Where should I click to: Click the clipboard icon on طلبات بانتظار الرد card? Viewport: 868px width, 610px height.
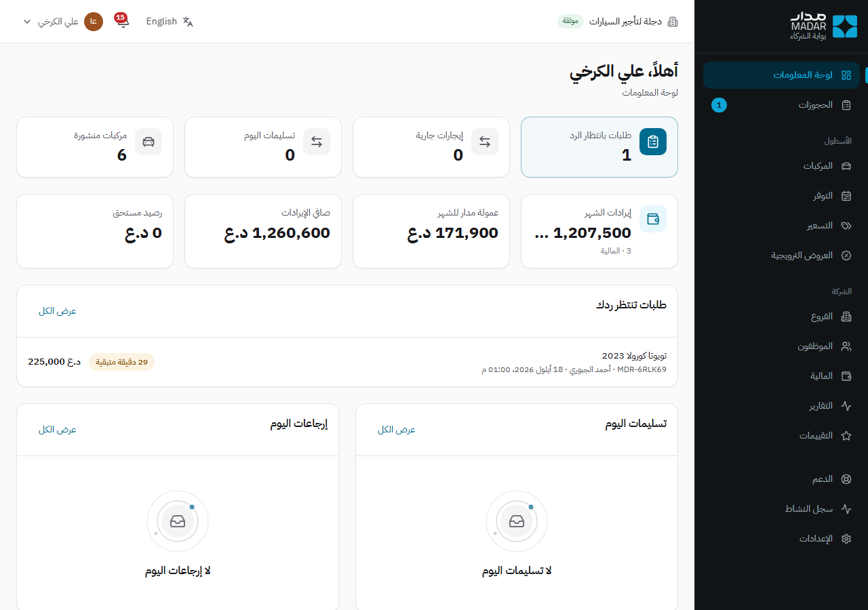point(653,142)
